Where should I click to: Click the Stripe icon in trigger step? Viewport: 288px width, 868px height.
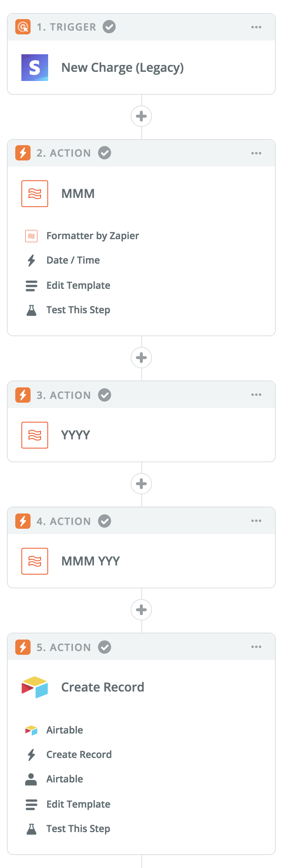click(35, 68)
